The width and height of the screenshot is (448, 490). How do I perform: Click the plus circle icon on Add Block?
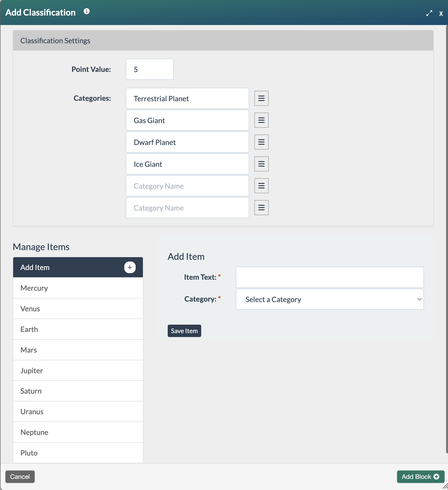coord(436,477)
